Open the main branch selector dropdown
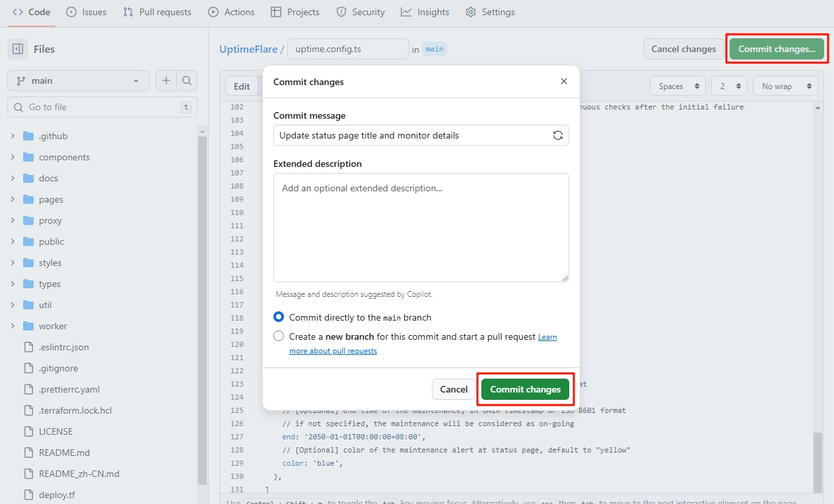Image resolution: width=834 pixels, height=504 pixels. tap(79, 80)
